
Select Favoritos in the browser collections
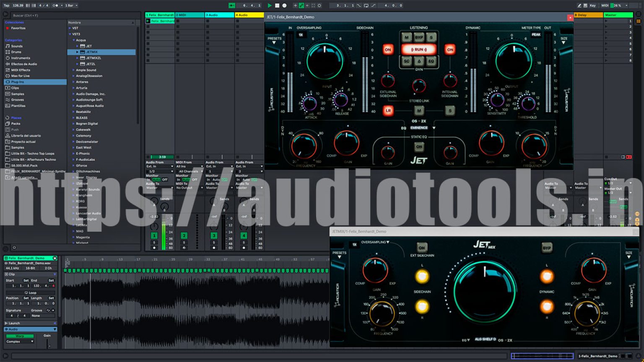click(18, 28)
